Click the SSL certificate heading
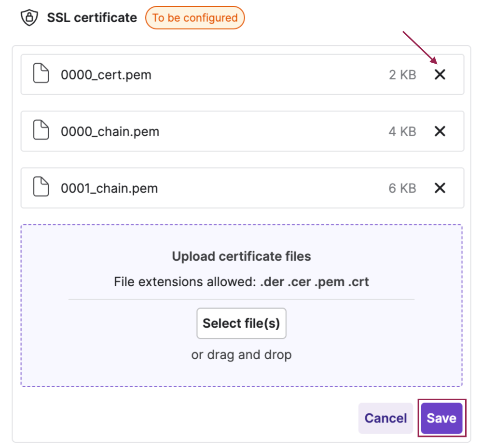The height and width of the screenshot is (448, 482). click(x=92, y=18)
